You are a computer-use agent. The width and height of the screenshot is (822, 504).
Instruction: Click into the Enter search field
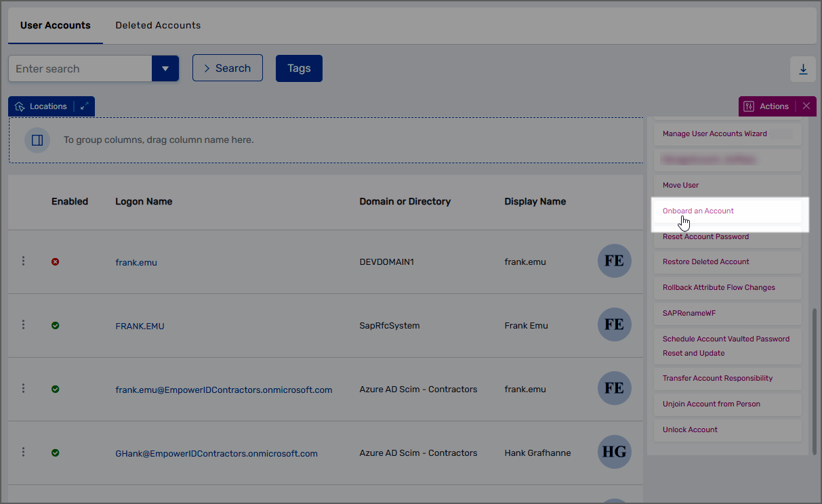tap(80, 68)
